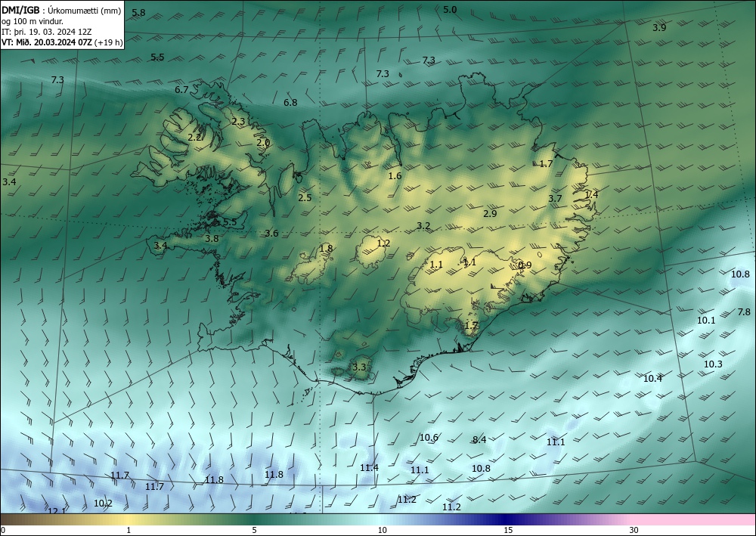756x536 pixels.
Task: Pick the dark navy section of the color scale
Action: pyautogui.click(x=503, y=519)
